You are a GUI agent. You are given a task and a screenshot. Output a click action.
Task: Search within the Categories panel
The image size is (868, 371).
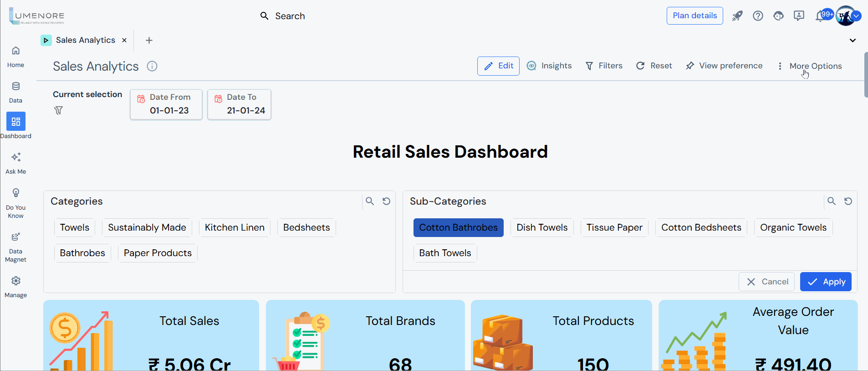(370, 201)
